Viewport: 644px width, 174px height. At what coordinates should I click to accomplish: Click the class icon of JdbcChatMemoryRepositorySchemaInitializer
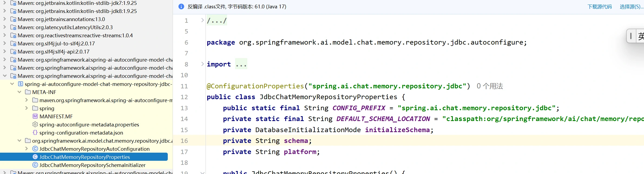pyautogui.click(x=35, y=165)
